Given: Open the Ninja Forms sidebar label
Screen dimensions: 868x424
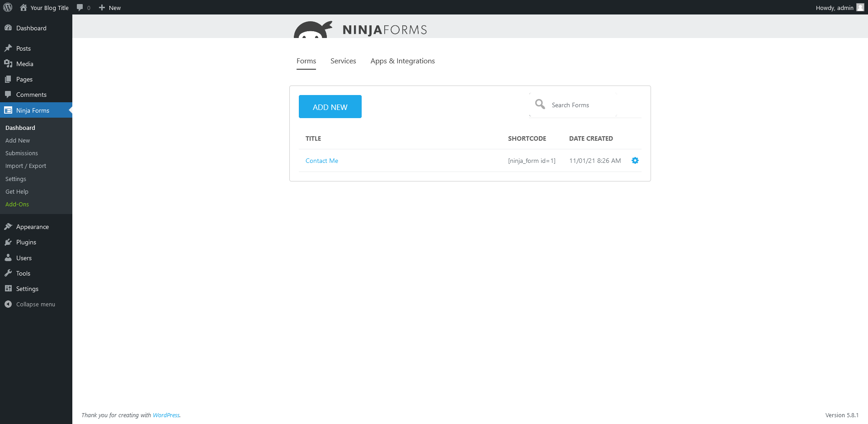Looking at the screenshot, I should (33, 110).
